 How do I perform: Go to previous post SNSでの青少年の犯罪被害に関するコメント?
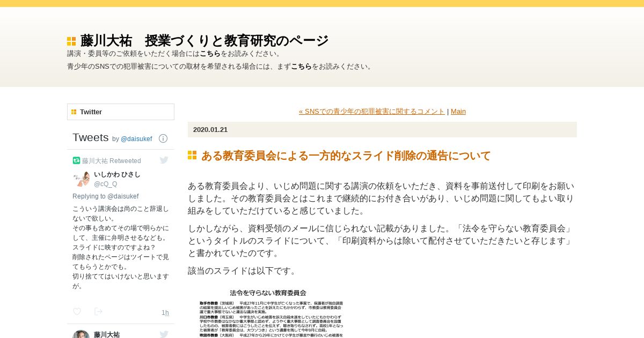point(372,112)
